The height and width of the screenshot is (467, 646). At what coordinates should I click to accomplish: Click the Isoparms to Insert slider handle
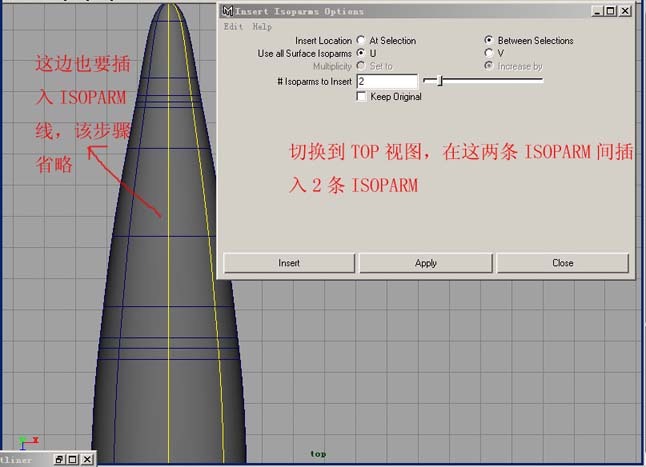(440, 81)
